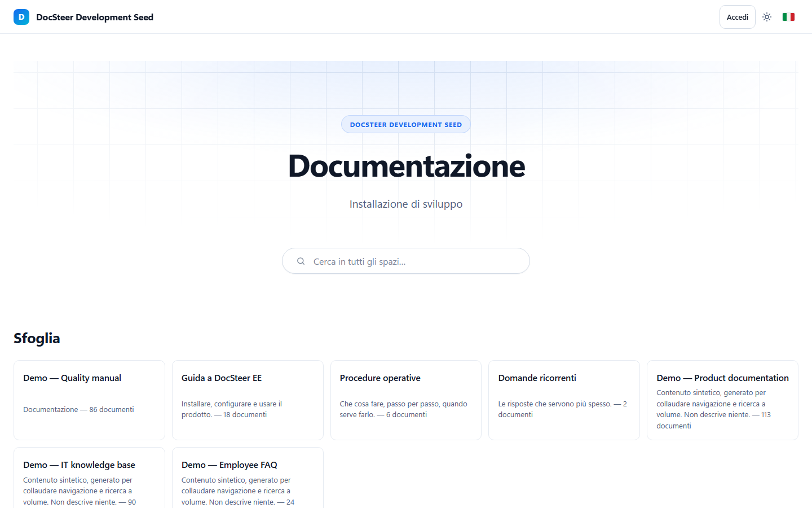Click the 'Che cosa fare, passo per passo' description
The image size is (812, 508).
point(403,409)
